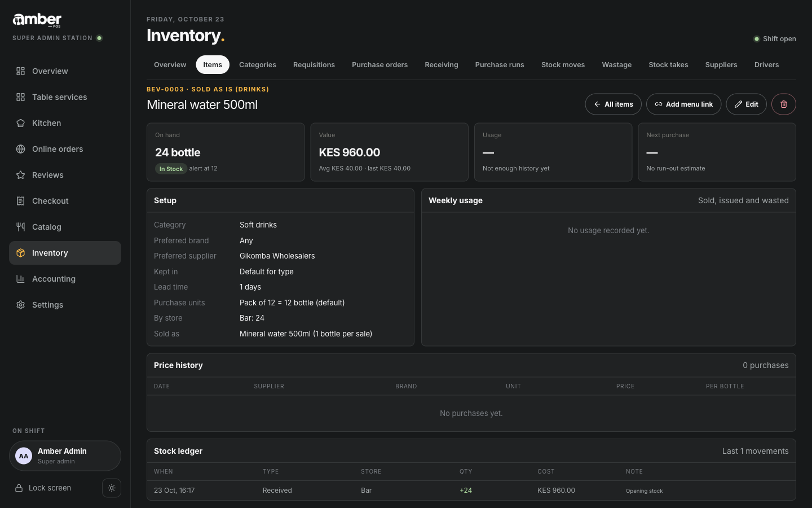Open the Stock takes tab

668,65
